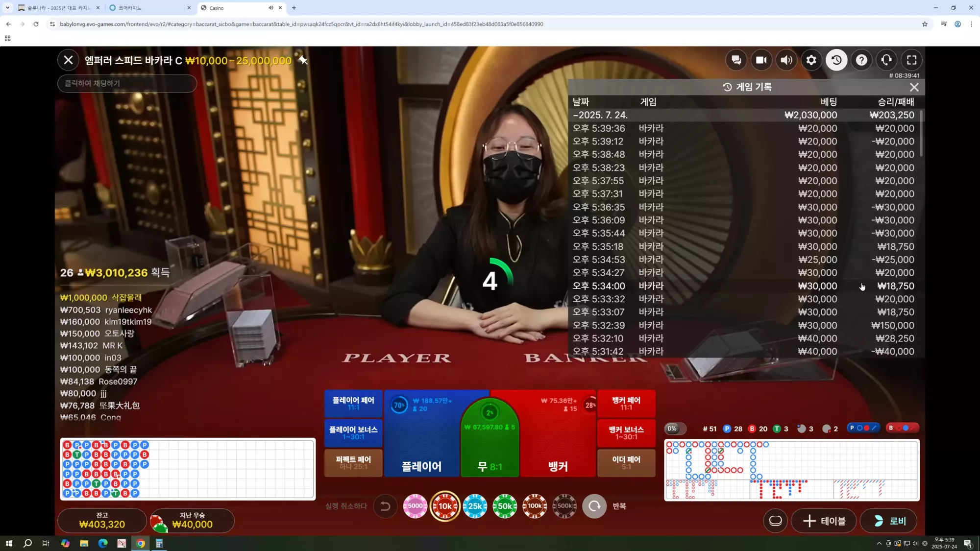The height and width of the screenshot is (551, 980).
Task: Switch to the 코어카지노 browser tab
Action: pyautogui.click(x=150, y=8)
